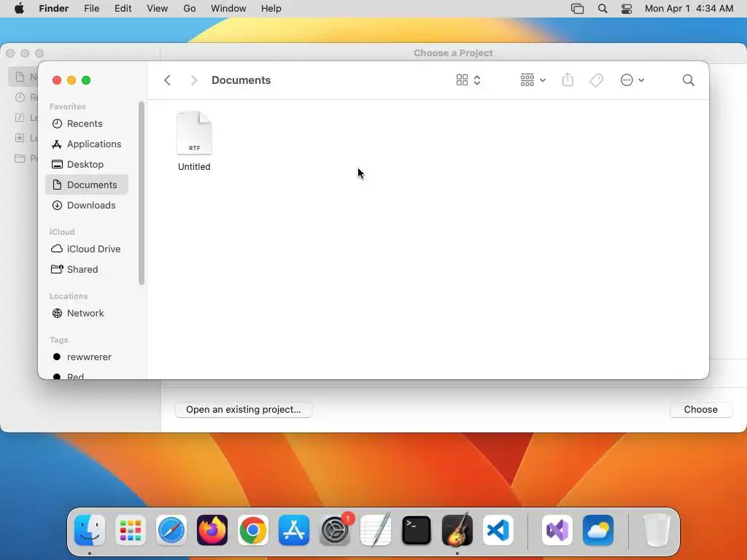The image size is (747, 560).
Task: Click the Share toolbar icon
Action: coord(568,79)
